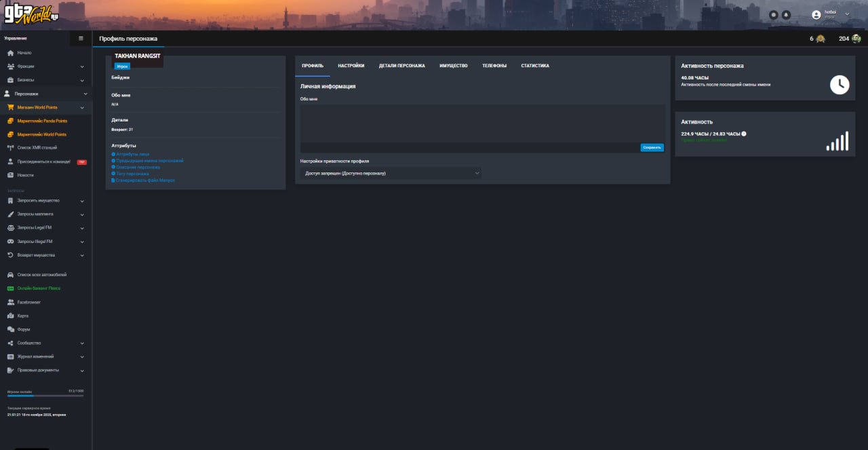Click the Персонажи person icon
The image size is (868, 450).
[x=7, y=94]
